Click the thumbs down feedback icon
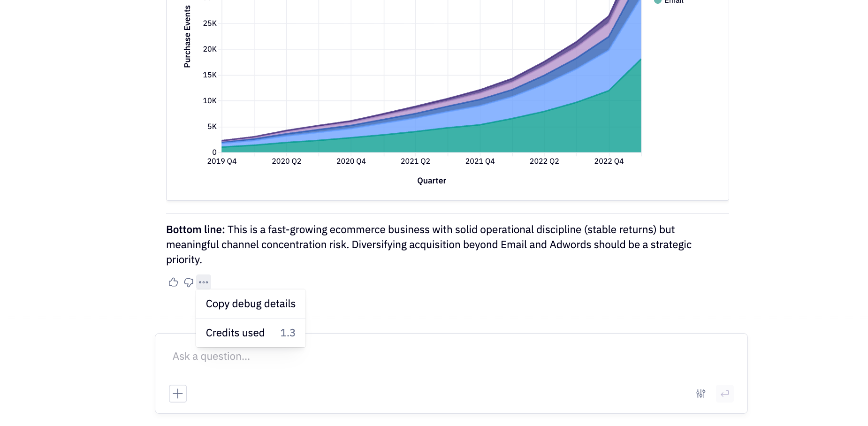The width and height of the screenshot is (868, 426). coord(189,282)
